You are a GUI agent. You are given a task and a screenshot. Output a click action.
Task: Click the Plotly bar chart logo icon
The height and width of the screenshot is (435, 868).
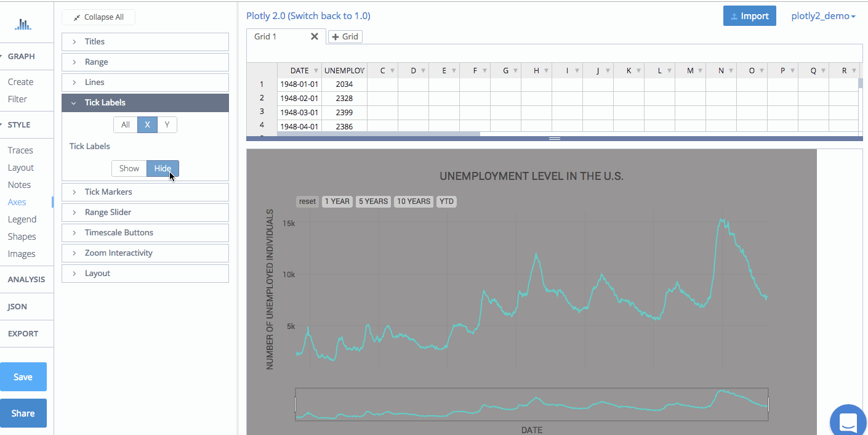[x=23, y=25]
